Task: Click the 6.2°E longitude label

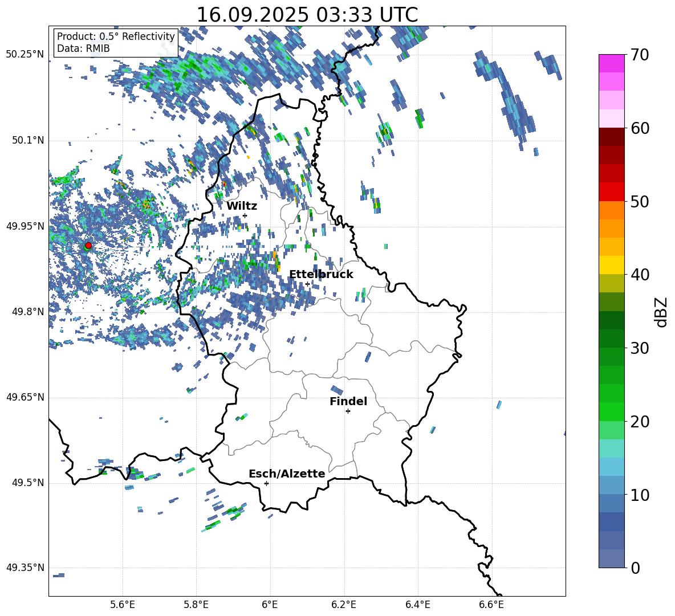Action: tap(344, 605)
